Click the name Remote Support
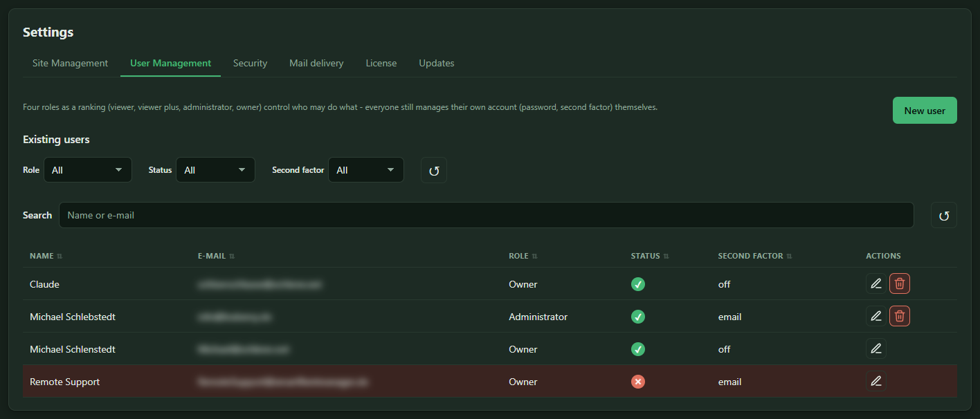The width and height of the screenshot is (980, 419). 65,382
